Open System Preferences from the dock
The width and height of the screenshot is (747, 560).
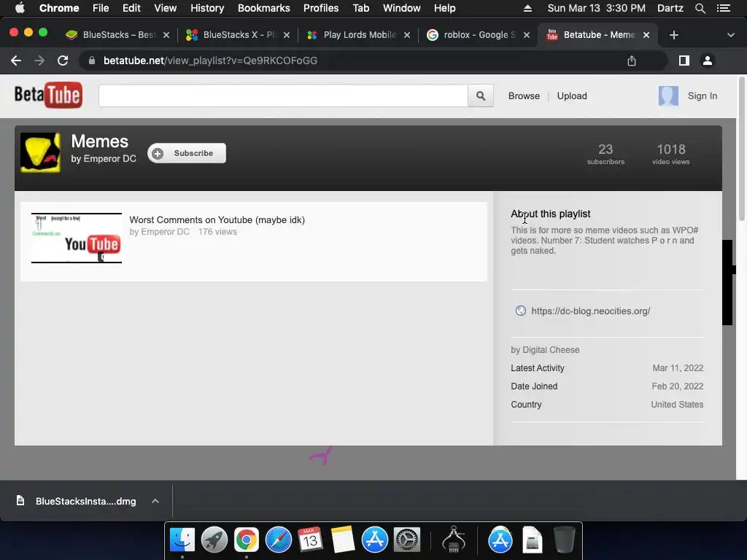(406, 540)
